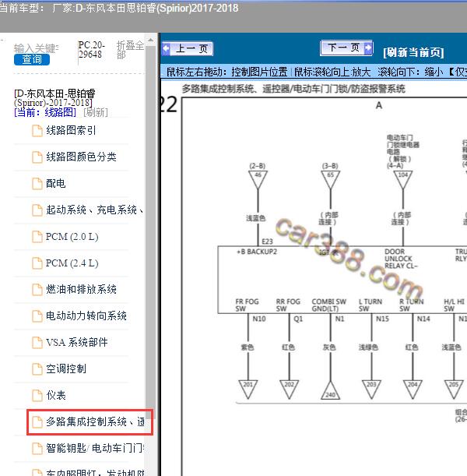467x476 pixels.
Task: Click the R TURN SW label
Action: 411,305
